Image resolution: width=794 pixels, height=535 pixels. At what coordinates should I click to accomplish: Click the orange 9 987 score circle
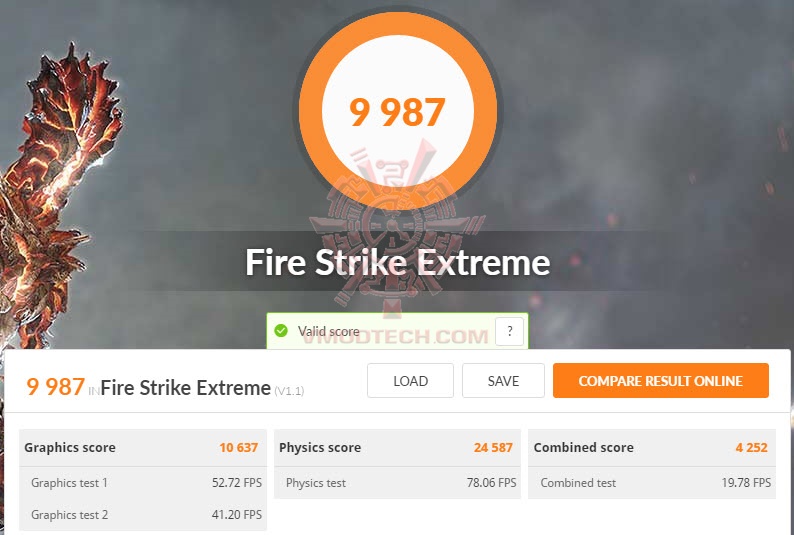click(x=398, y=111)
